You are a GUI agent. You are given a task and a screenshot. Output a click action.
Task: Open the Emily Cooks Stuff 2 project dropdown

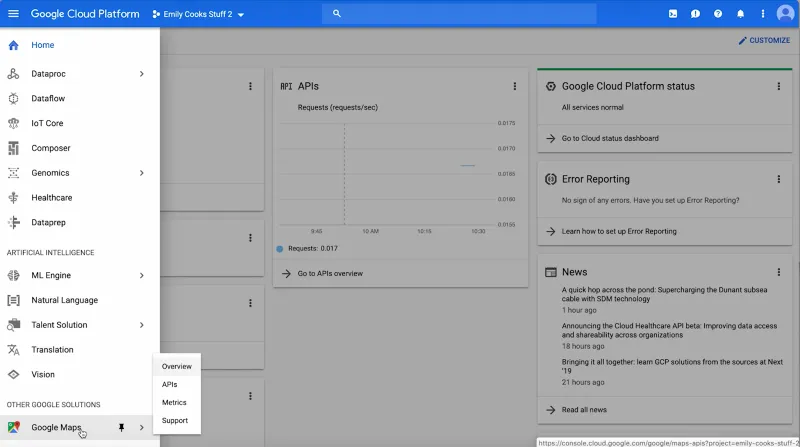tap(198, 14)
